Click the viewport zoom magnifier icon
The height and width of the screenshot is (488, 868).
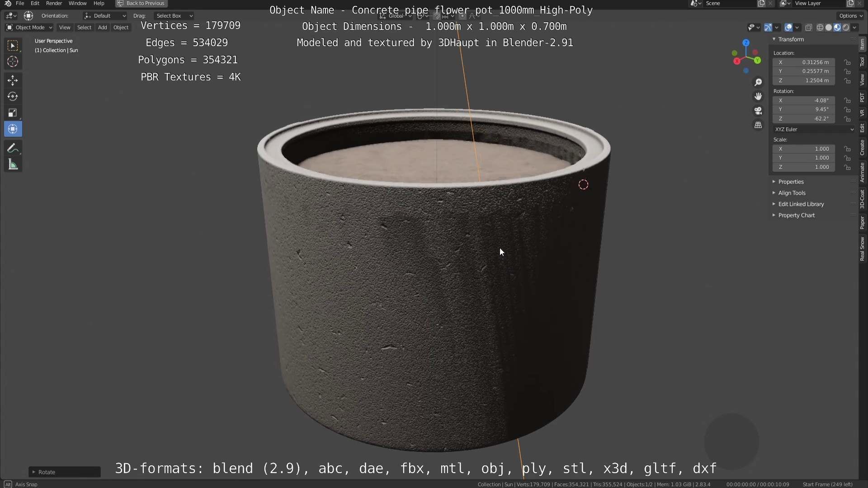pos(758,82)
